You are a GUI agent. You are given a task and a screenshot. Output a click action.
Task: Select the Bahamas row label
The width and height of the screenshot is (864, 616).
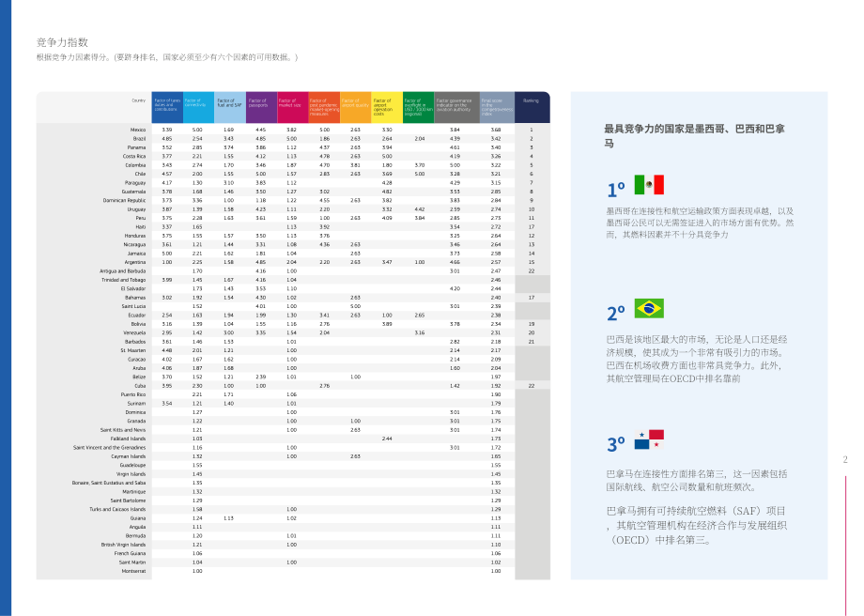(135, 298)
